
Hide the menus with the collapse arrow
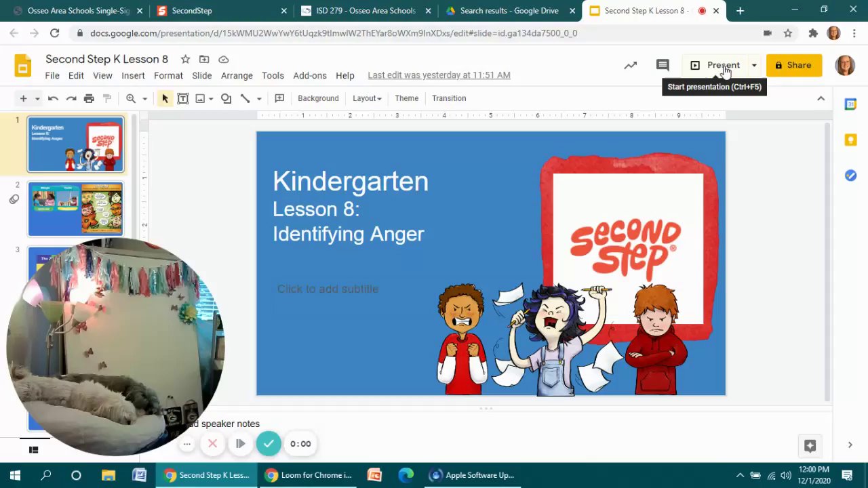tap(821, 98)
